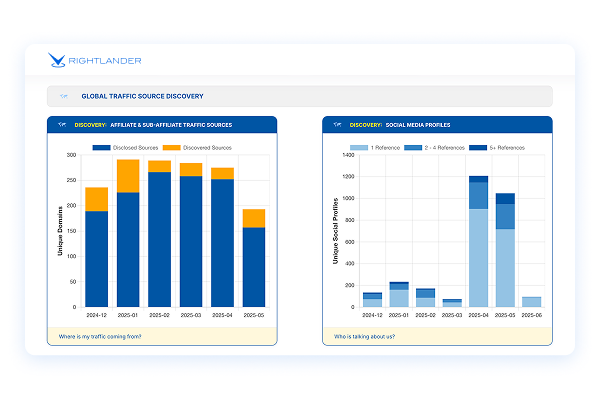This screenshot has width=600, height=400.
Task: Click the bird icon in Social Media Profiles header
Action: (x=337, y=125)
